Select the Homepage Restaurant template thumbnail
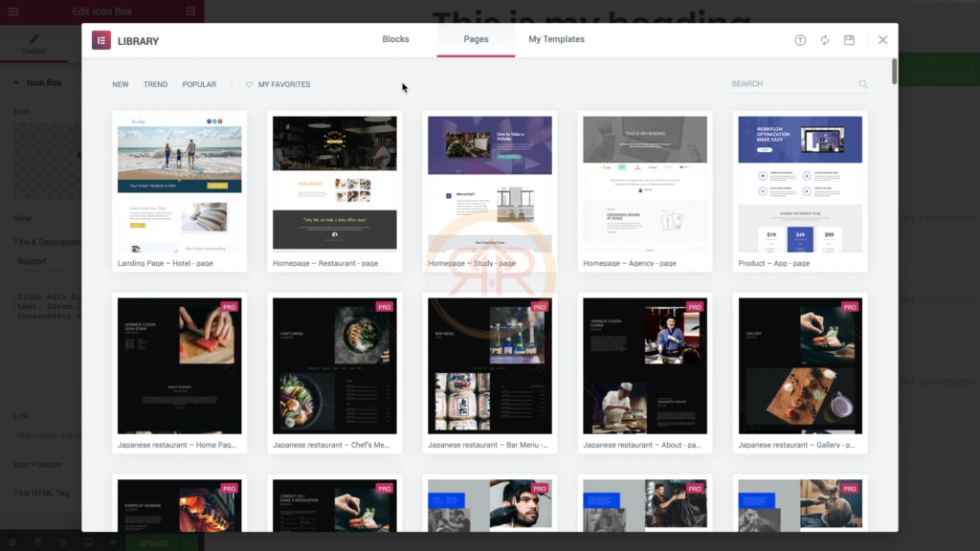The width and height of the screenshot is (980, 551). click(x=334, y=184)
